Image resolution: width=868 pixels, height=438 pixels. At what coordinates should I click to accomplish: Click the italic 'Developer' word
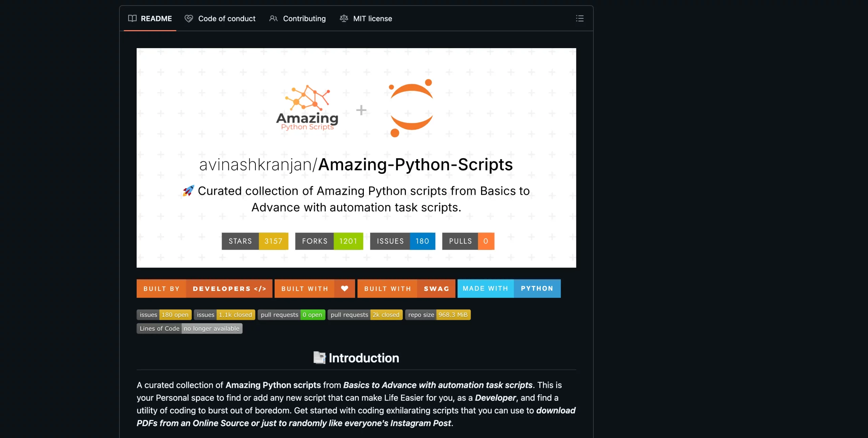495,397
